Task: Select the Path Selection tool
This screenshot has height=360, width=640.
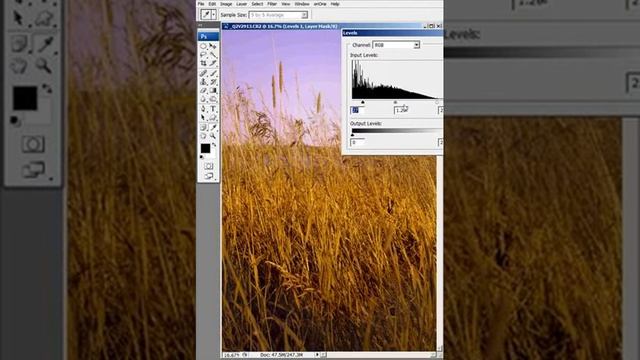Action: click(x=203, y=118)
